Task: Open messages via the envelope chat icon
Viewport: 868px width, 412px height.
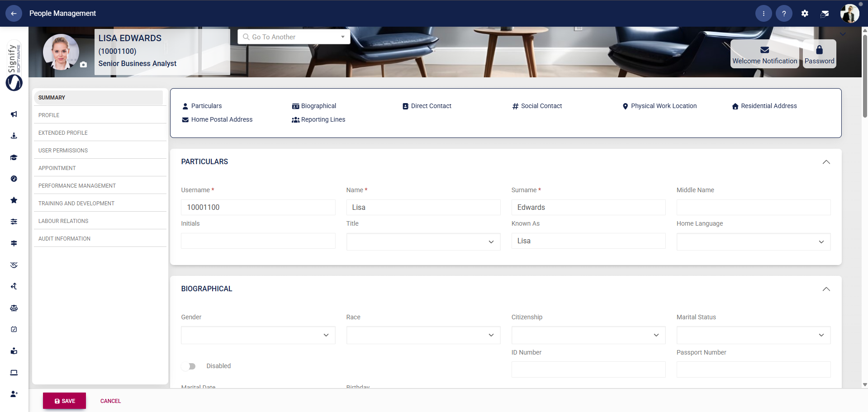Action: [825, 13]
